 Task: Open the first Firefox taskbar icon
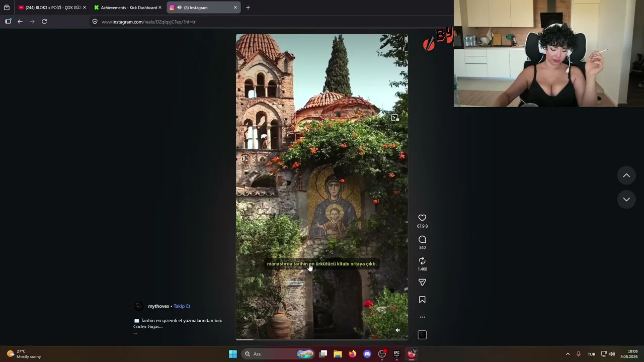click(x=352, y=354)
